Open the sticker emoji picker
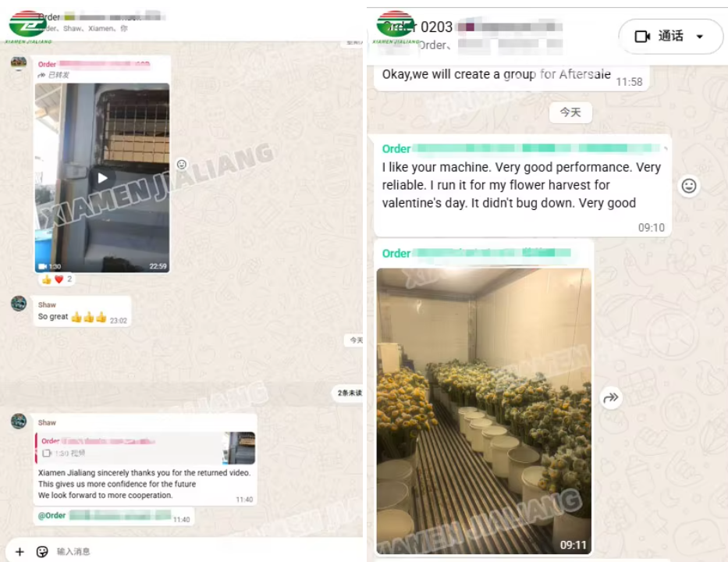 (x=42, y=551)
